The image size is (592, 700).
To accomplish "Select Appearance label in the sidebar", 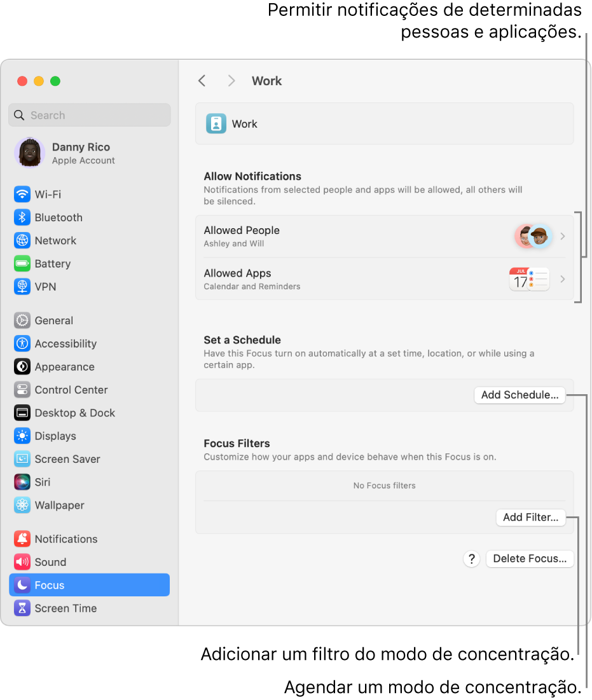I will click(x=65, y=367).
